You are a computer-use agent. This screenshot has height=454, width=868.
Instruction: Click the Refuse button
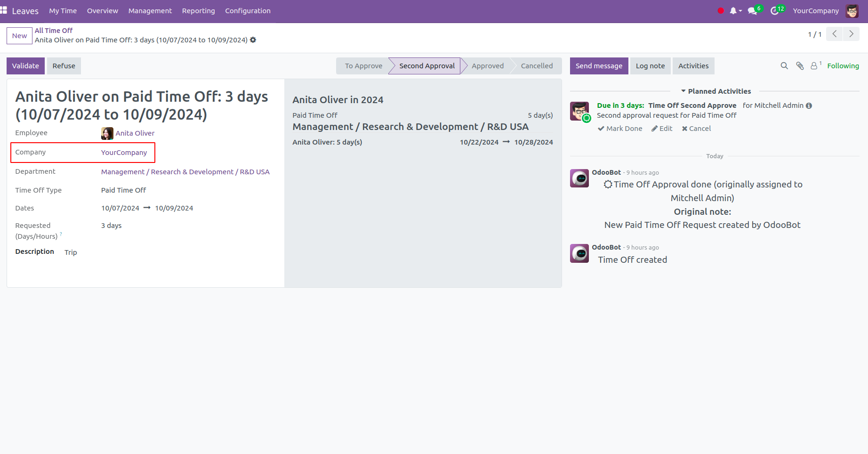tap(64, 66)
